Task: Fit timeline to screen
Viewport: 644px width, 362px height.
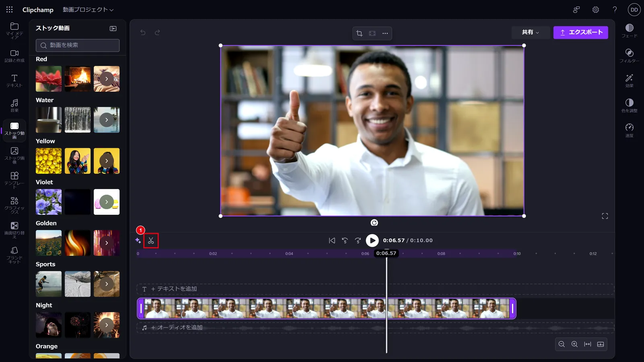Action: [588, 344]
